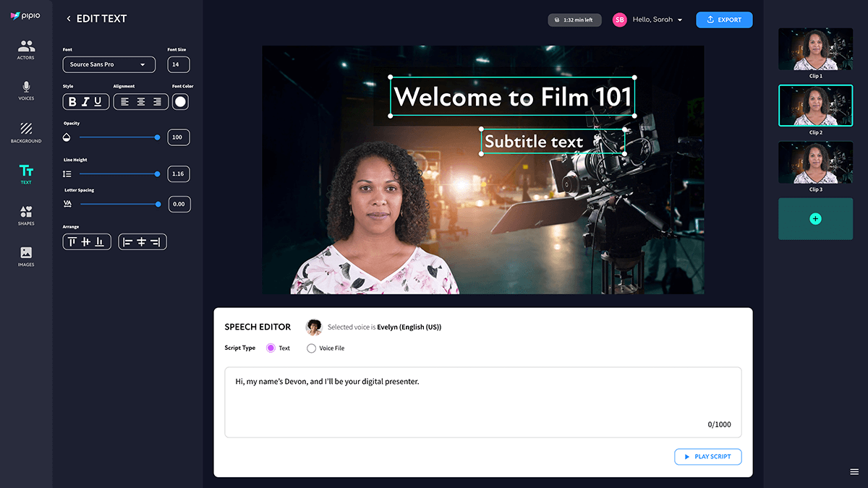868x488 pixels.
Task: Open the Images panel
Action: pyautogui.click(x=26, y=255)
